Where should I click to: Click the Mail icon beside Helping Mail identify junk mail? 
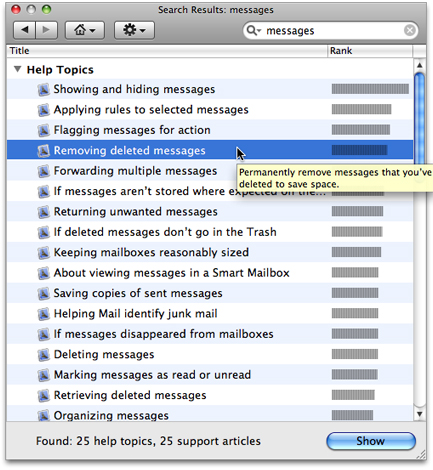43,314
